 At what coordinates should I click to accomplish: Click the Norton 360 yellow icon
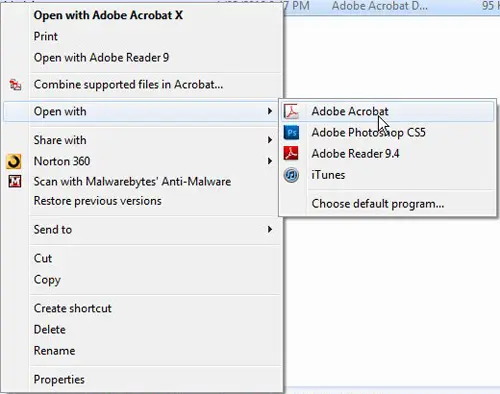14,162
